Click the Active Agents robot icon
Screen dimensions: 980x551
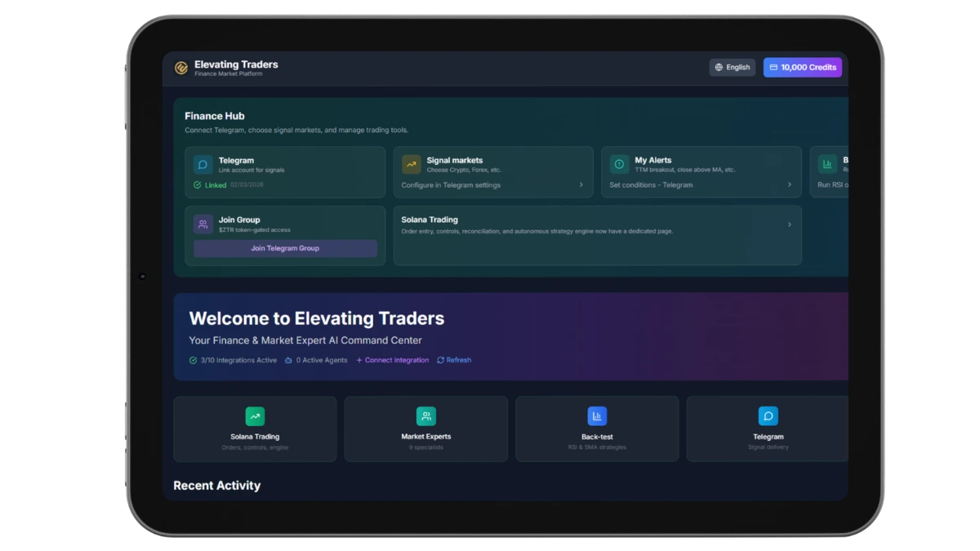(x=288, y=360)
